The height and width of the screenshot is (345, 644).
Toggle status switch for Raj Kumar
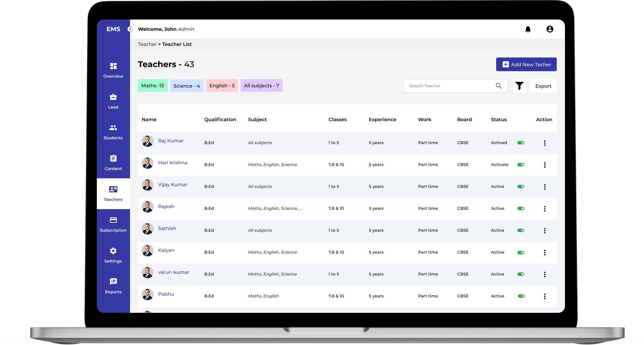point(521,143)
